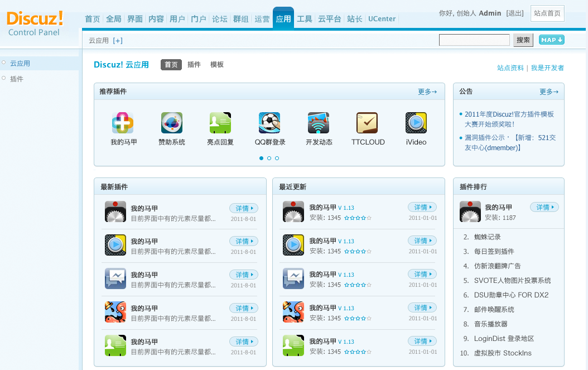Open the 云平台 navigation tab
Screen dimensions: 588x370
point(330,19)
